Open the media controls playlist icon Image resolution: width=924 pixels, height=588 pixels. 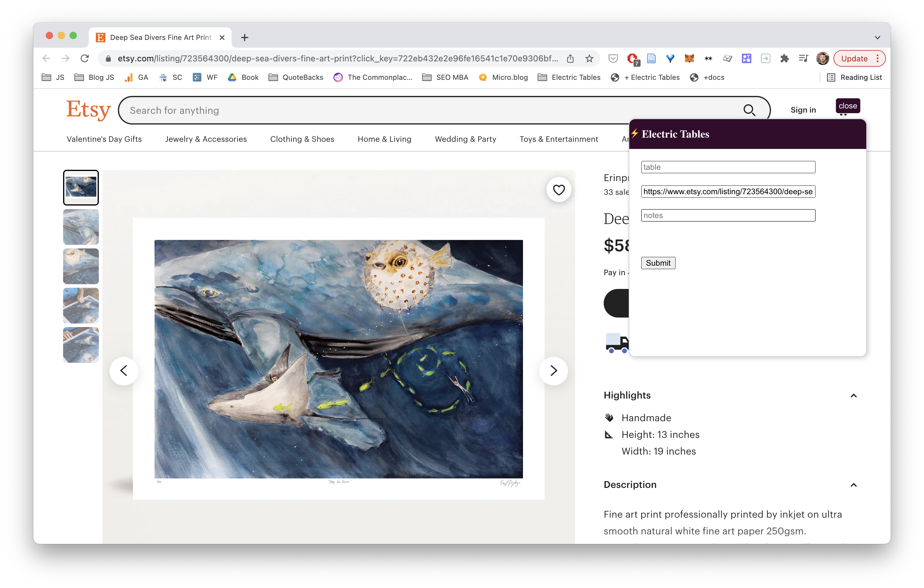[803, 58]
